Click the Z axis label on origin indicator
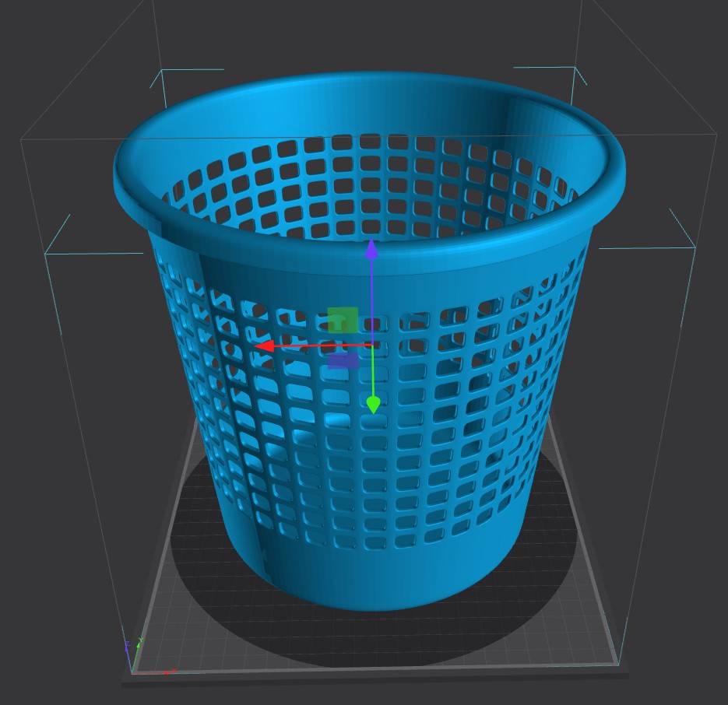Viewport: 728px width, 705px height. [128, 644]
